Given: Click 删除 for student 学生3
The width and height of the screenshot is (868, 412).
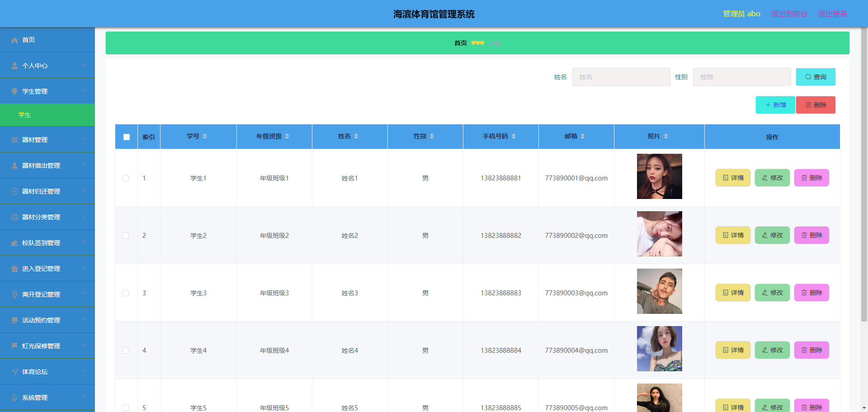Looking at the screenshot, I should tap(811, 293).
